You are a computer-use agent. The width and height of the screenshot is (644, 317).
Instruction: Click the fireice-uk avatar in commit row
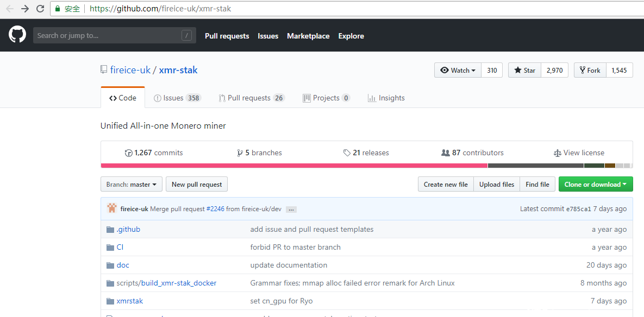click(112, 208)
